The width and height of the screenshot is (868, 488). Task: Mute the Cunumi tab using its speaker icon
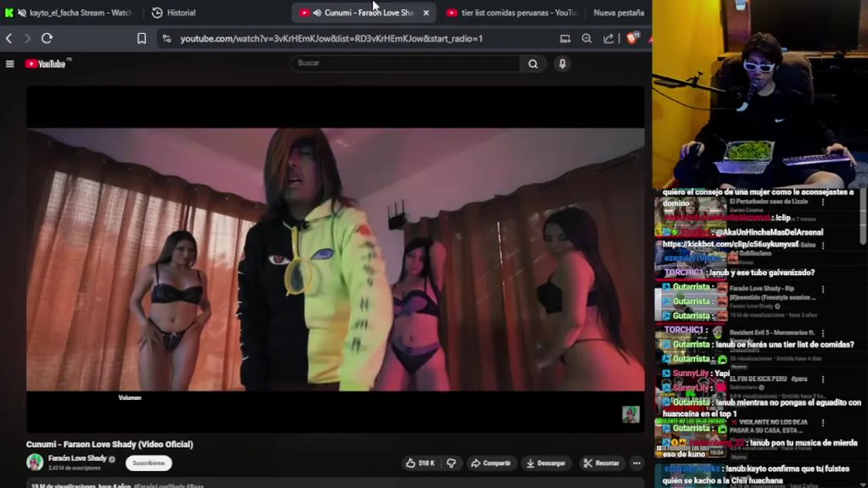[x=317, y=13]
